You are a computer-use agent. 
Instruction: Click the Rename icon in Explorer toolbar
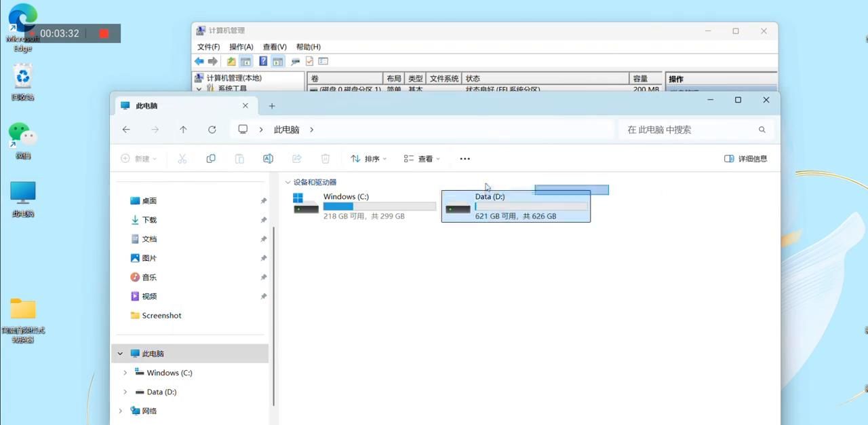click(268, 158)
